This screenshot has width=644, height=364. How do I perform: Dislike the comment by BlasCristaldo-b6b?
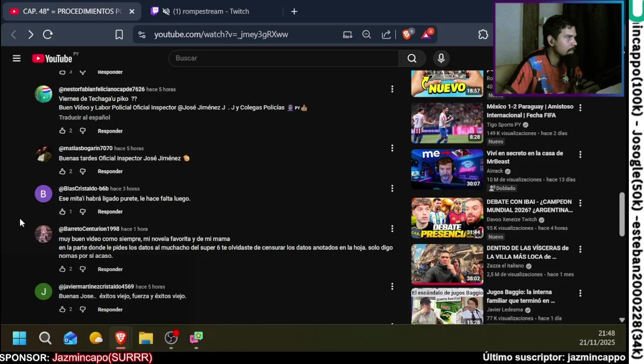[83, 212]
